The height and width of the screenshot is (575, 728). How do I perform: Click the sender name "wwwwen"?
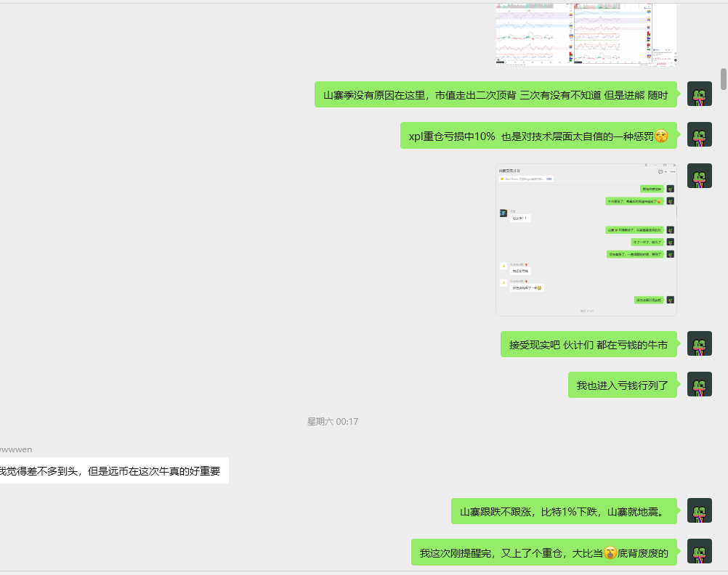click(16, 449)
